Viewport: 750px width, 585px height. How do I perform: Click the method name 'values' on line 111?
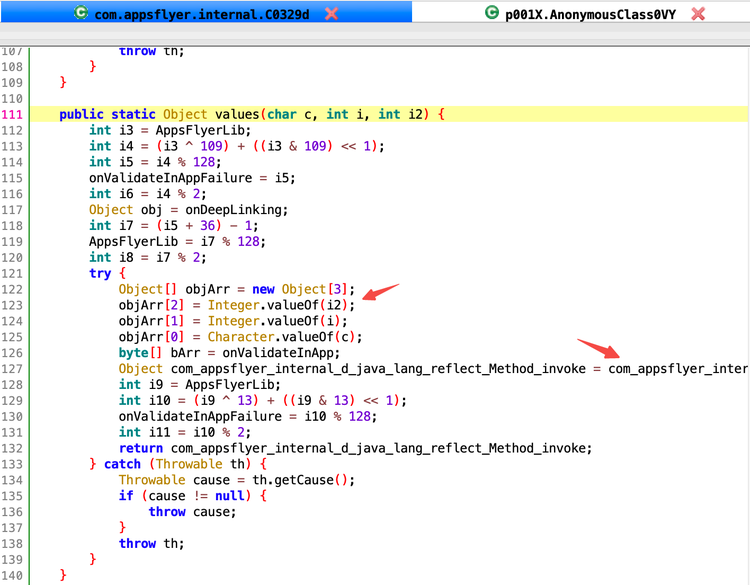point(237,114)
